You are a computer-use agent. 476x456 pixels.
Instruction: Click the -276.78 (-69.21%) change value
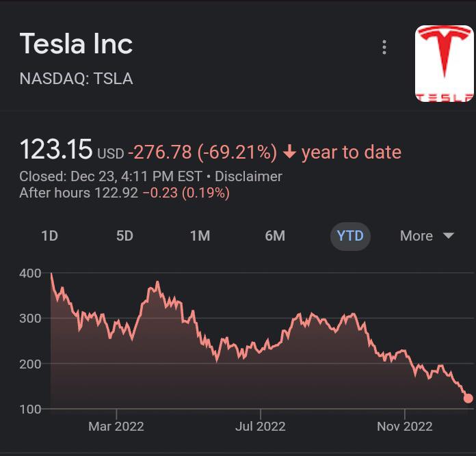tap(202, 152)
